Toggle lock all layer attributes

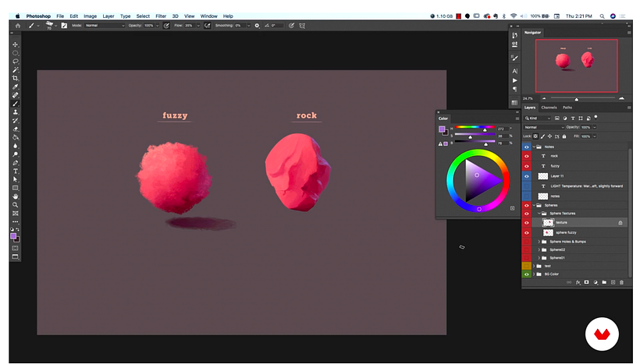pyautogui.click(x=564, y=136)
